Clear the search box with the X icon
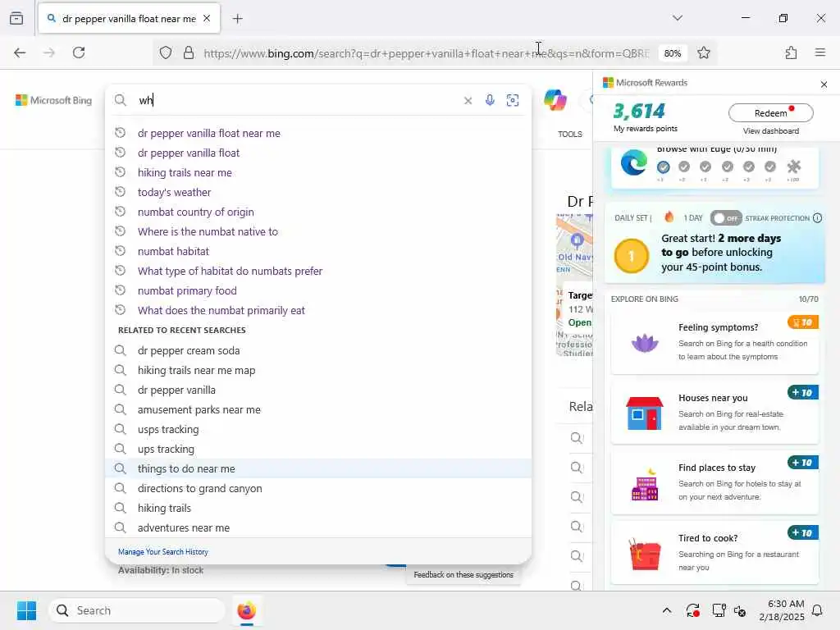 (468, 101)
